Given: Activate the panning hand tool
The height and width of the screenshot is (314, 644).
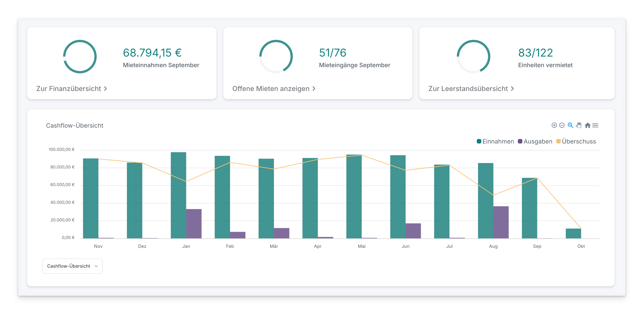Looking at the screenshot, I should pos(579,125).
